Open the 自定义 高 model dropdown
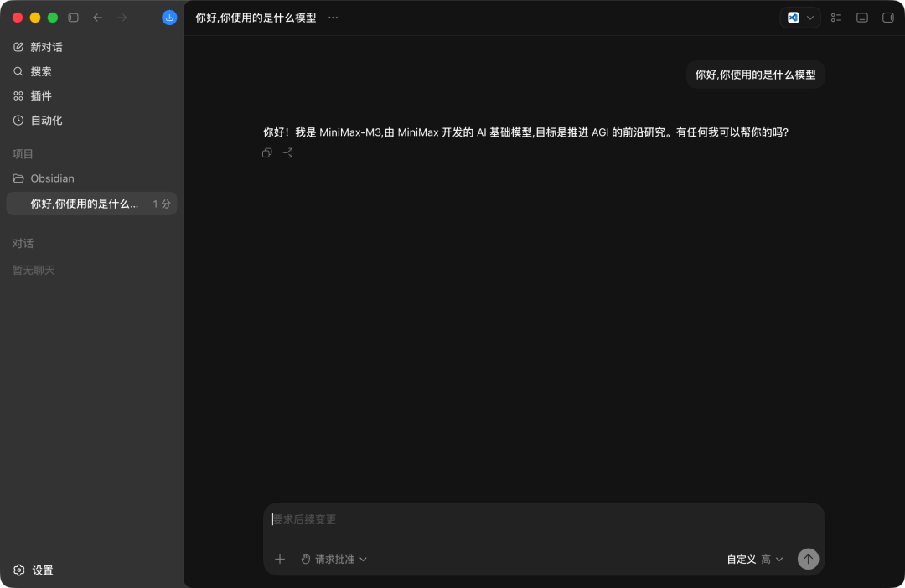Screen dimensions: 905x588 (755, 560)
